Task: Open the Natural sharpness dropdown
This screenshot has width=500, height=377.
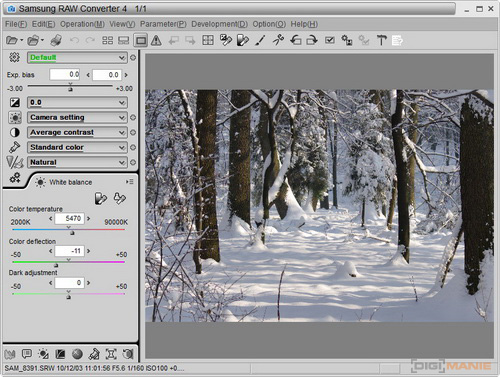Action: tap(77, 162)
